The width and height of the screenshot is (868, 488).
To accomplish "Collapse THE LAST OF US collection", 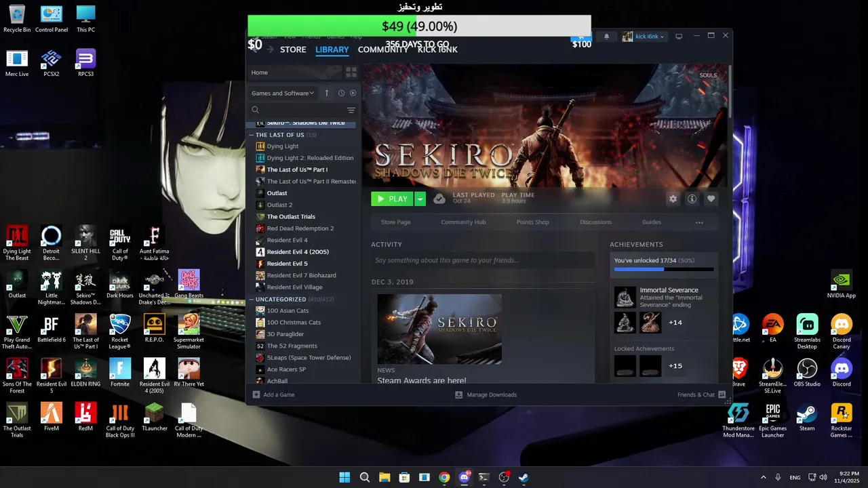I will (x=251, y=135).
